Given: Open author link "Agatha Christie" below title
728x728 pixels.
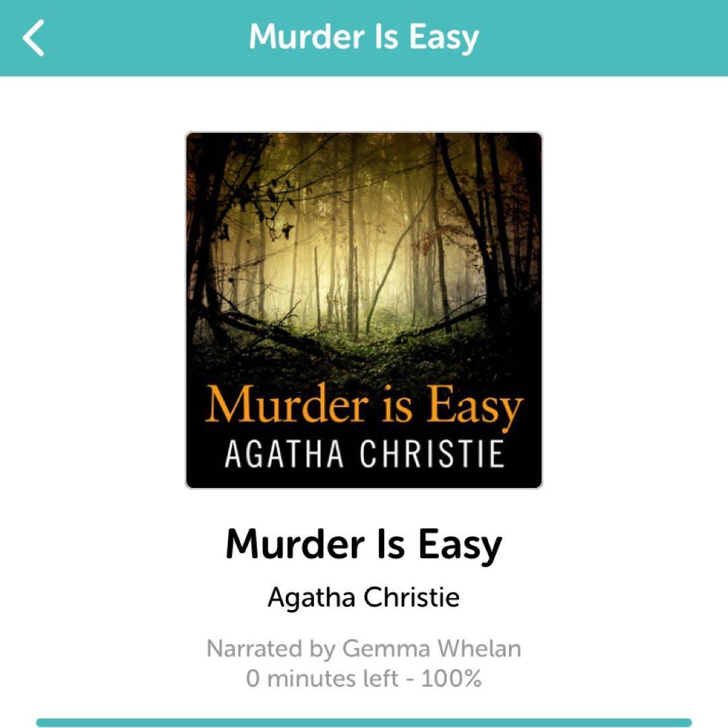Looking at the screenshot, I should [363, 597].
